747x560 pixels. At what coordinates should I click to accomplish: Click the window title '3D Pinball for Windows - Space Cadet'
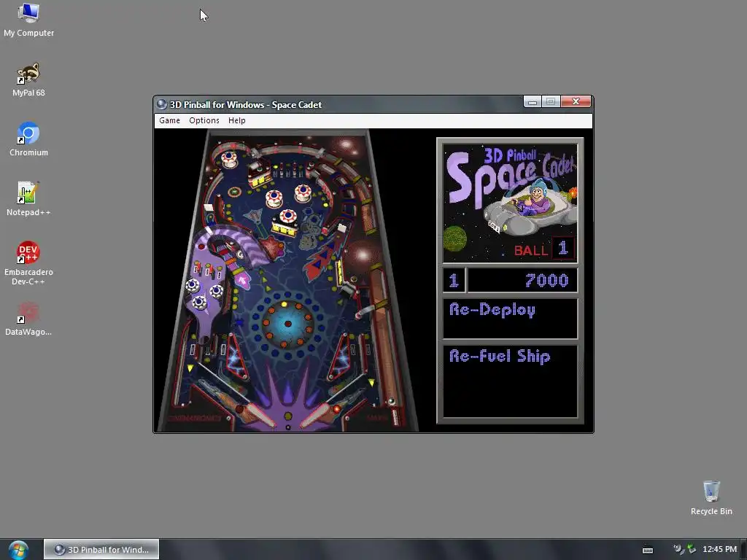[245, 105]
